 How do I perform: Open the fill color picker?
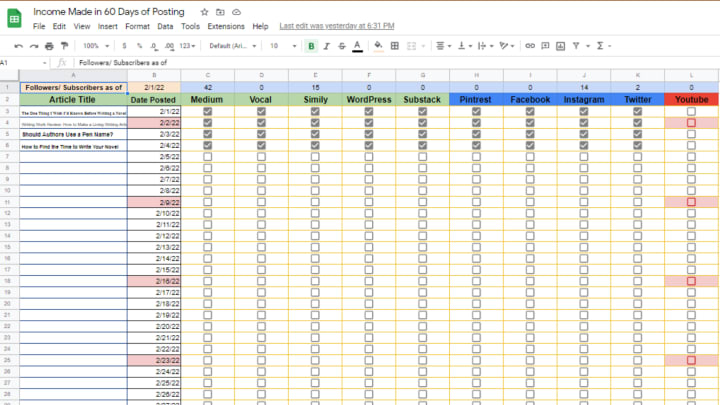point(378,46)
